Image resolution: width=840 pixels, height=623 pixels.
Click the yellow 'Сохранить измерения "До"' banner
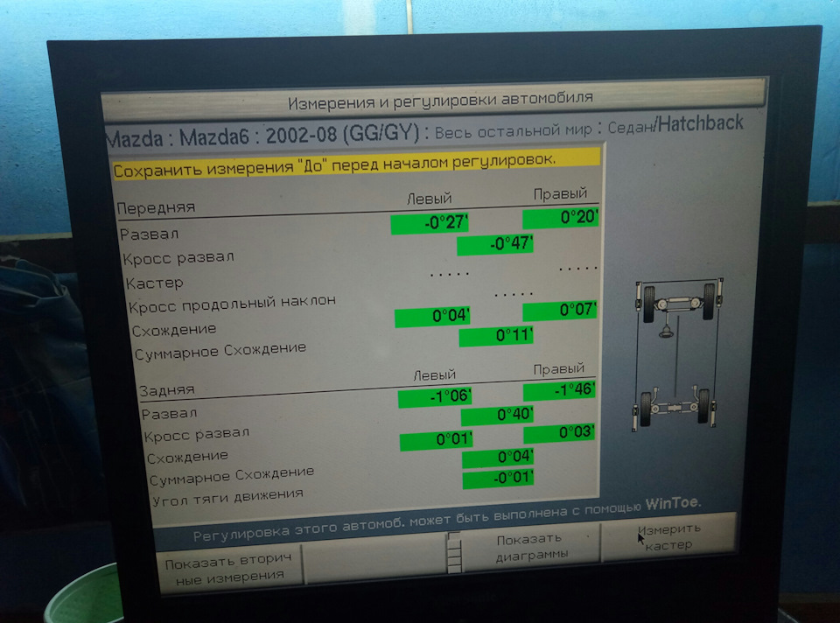tap(356, 163)
